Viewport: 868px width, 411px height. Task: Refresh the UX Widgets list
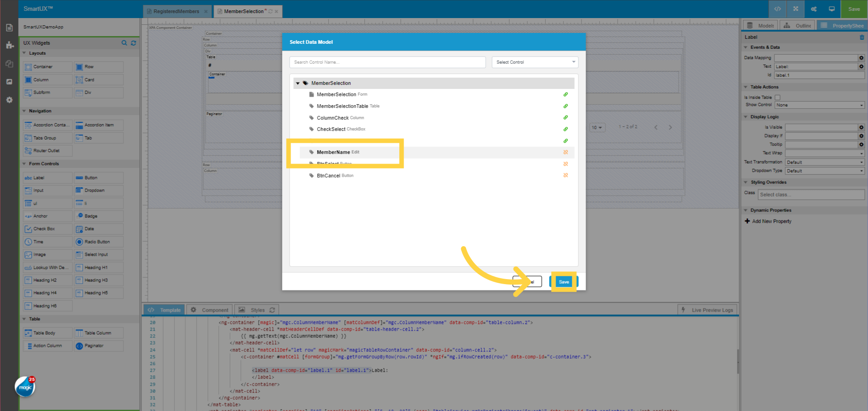pos(133,43)
